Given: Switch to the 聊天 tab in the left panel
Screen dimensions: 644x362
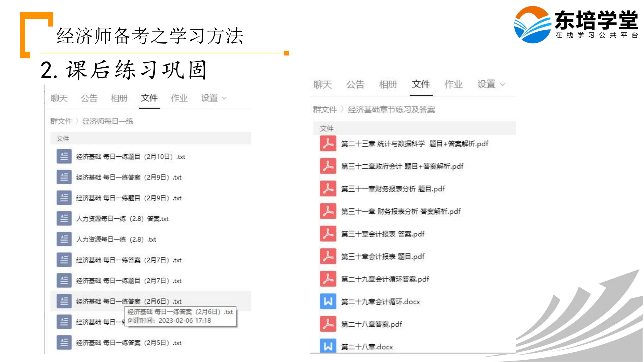Looking at the screenshot, I should click(59, 98).
